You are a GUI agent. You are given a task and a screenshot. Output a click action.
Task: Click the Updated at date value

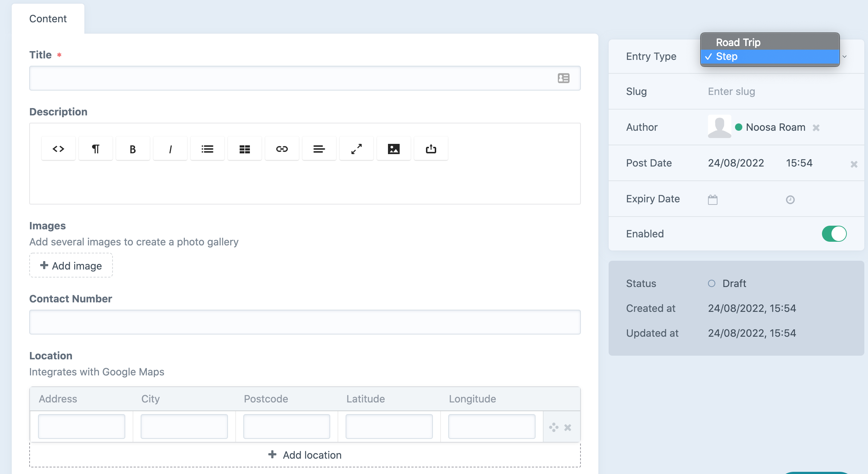tap(752, 333)
